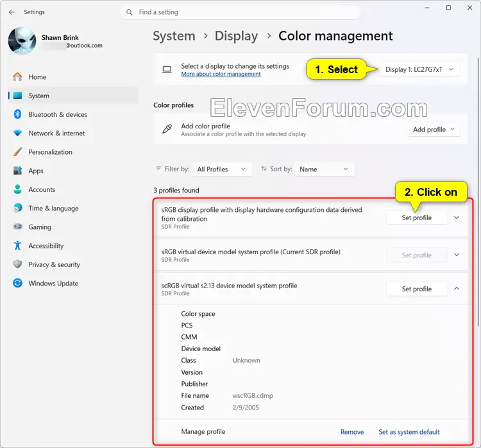Click the search magnifier icon
This screenshot has width=481, height=448.
tap(130, 12)
